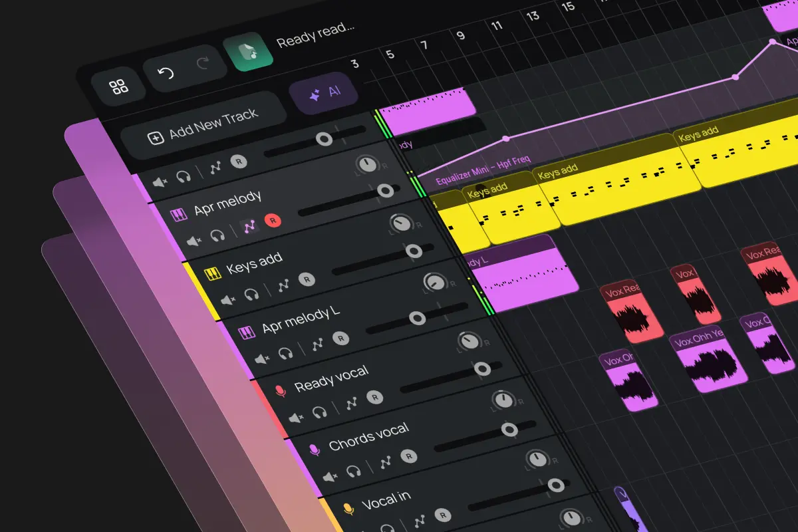Click the Keys add pan knob
Screen dimensions: 798x532
coord(400,223)
